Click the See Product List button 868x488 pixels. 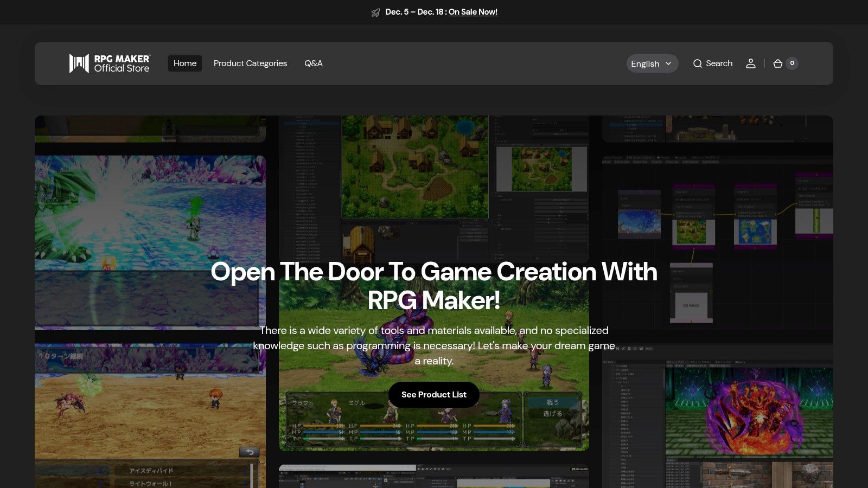434,395
